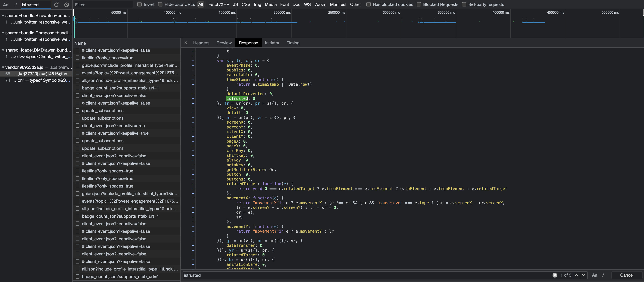This screenshot has width=644, height=282.
Task: Open the Preview tab
Action: coord(224,43)
